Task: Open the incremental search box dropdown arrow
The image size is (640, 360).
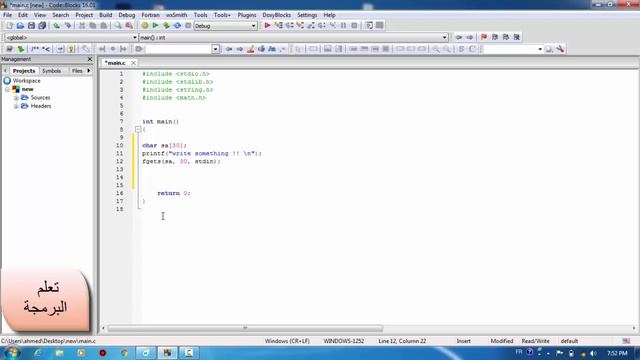Action: pyautogui.click(x=216, y=49)
